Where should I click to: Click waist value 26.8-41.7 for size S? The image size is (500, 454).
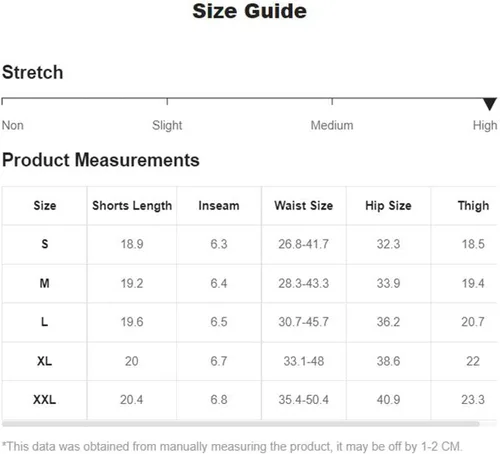click(304, 244)
